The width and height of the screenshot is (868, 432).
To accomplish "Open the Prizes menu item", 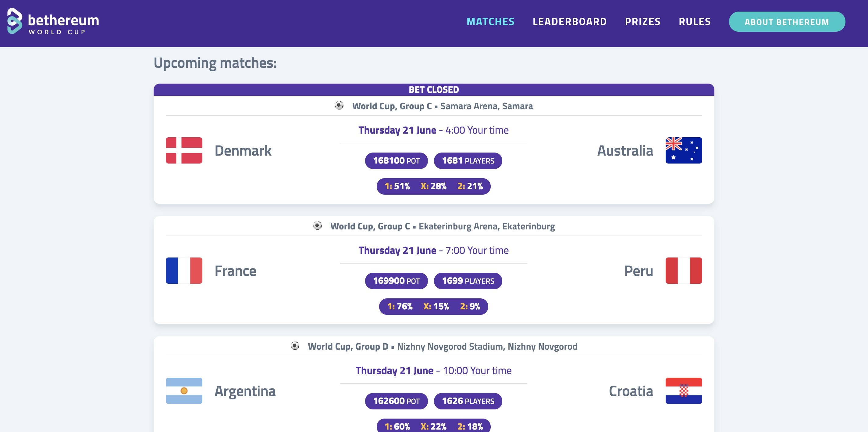I will (642, 22).
